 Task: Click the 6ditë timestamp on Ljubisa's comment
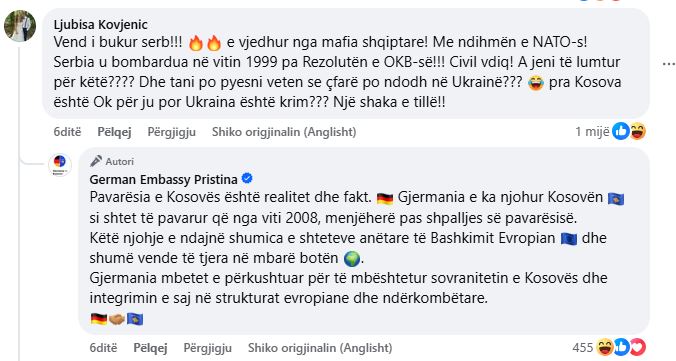tap(67, 132)
